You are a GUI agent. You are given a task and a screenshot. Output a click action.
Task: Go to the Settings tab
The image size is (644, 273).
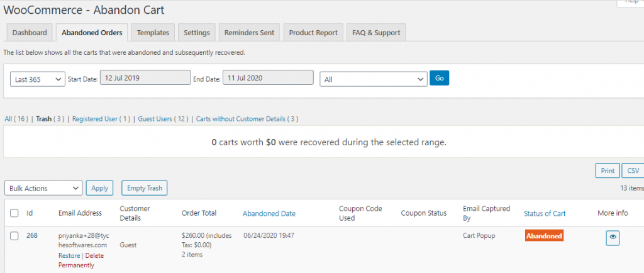[197, 33]
